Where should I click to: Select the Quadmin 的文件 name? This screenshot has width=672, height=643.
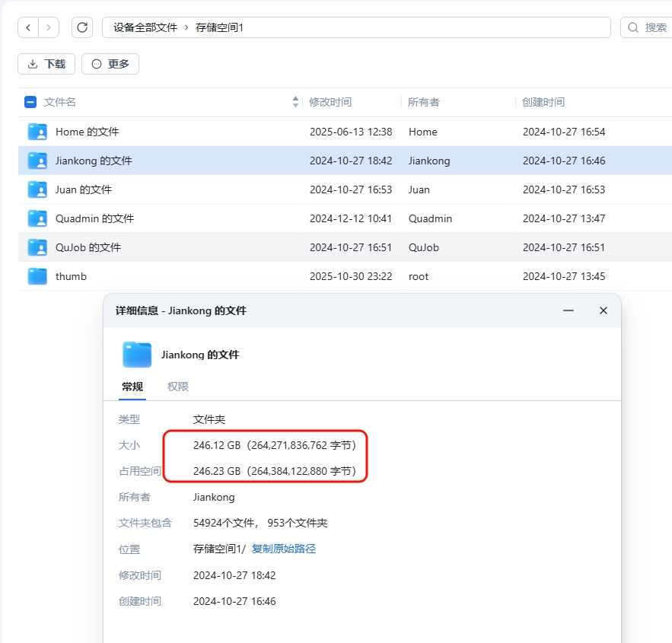(94, 218)
